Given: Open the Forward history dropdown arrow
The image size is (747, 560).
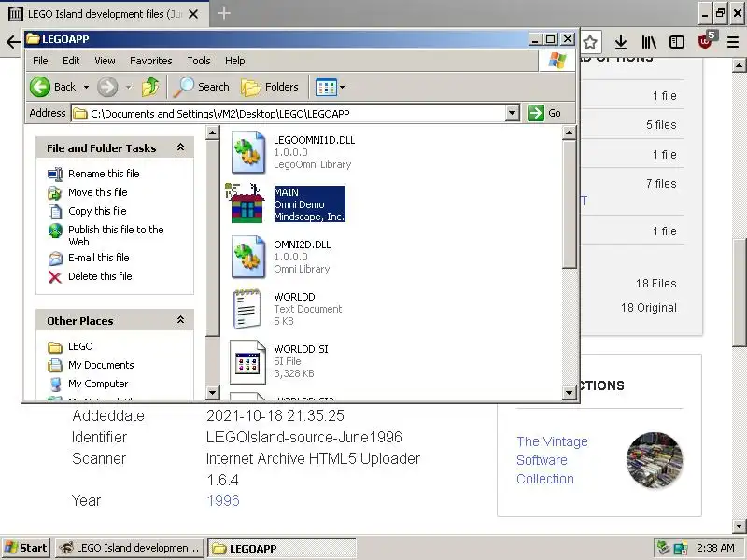Looking at the screenshot, I should [x=129, y=87].
